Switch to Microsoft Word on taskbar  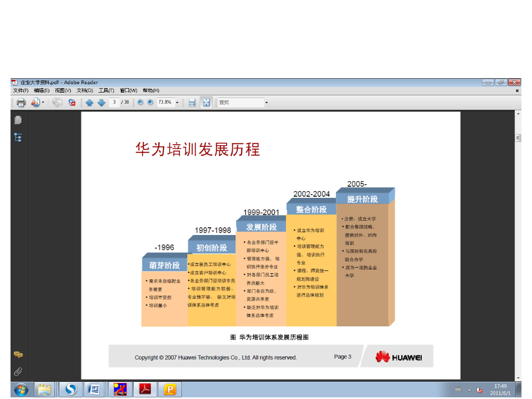[x=93, y=390]
